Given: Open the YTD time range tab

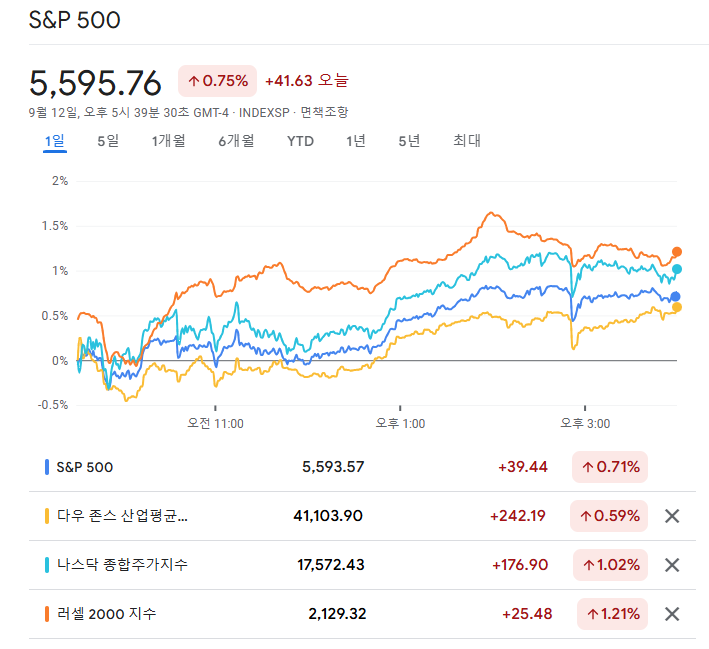Looking at the screenshot, I should click(x=300, y=141).
